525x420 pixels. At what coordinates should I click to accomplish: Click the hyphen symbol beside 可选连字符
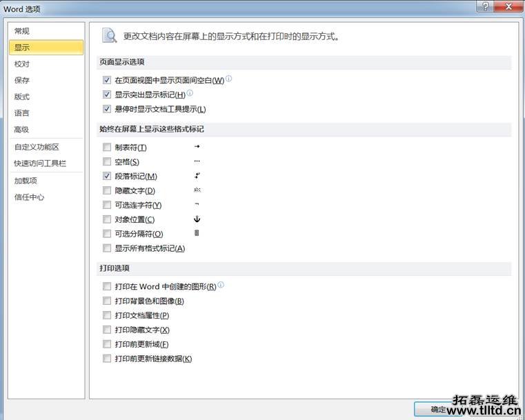coord(197,204)
